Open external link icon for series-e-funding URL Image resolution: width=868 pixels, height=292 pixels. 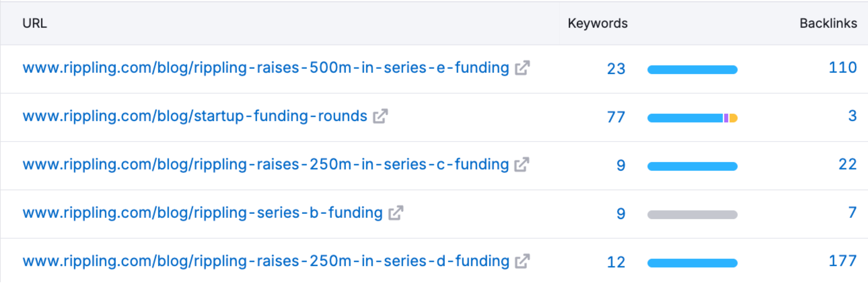(522, 68)
